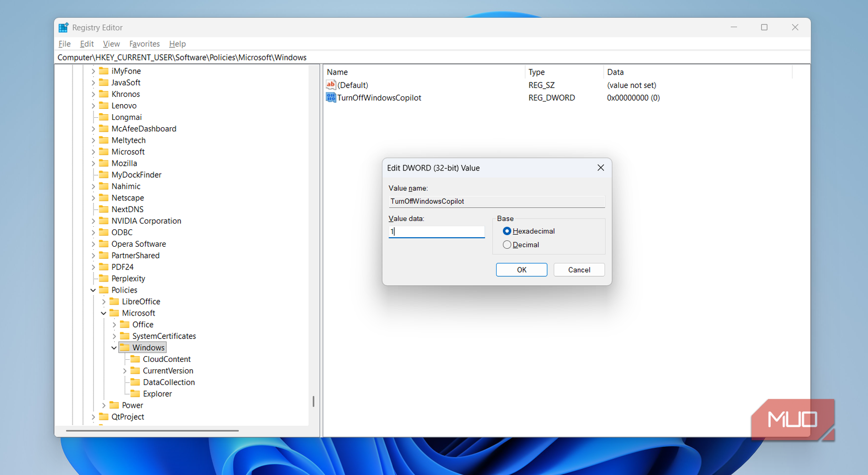Screen dimensions: 868x475
Task: Click the QtProject folder icon
Action: coord(104,417)
